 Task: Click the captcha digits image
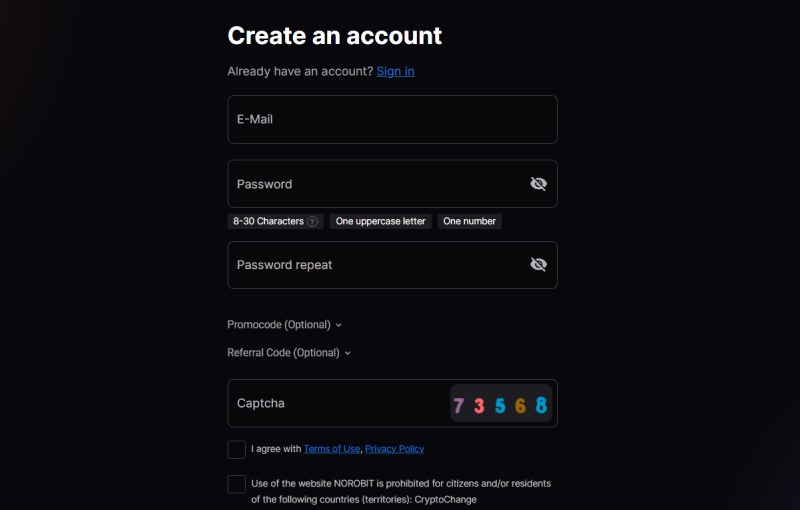click(500, 404)
